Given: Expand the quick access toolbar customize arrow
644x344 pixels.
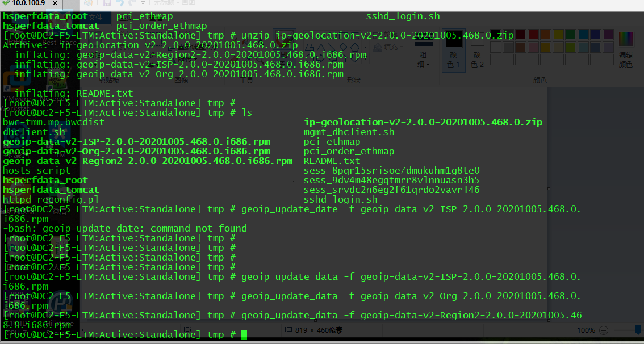Looking at the screenshot, I should pyautogui.click(x=143, y=3).
